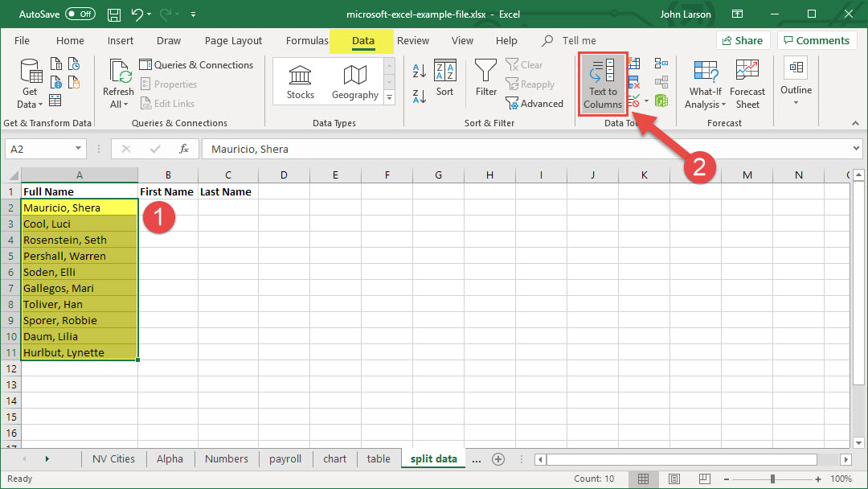Adjust the zoom slider in status bar
868x489 pixels.
[x=772, y=479]
